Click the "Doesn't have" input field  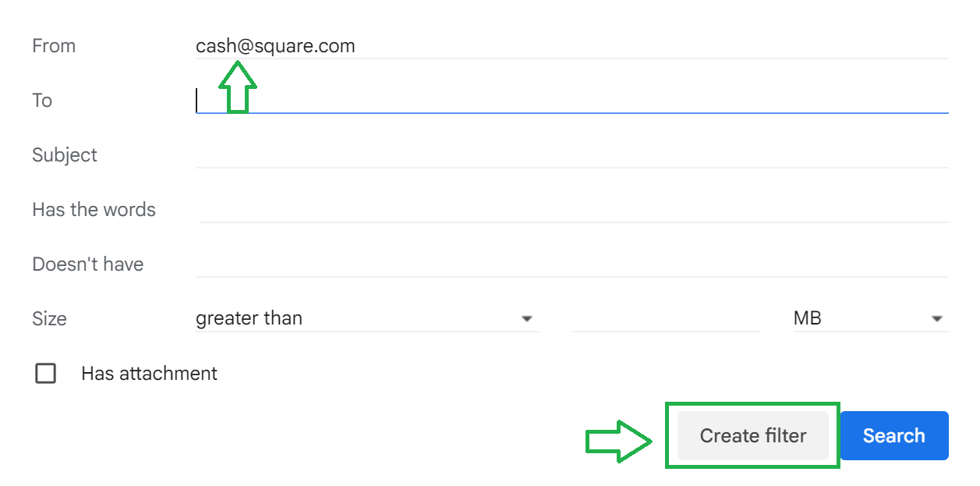pos(571,264)
